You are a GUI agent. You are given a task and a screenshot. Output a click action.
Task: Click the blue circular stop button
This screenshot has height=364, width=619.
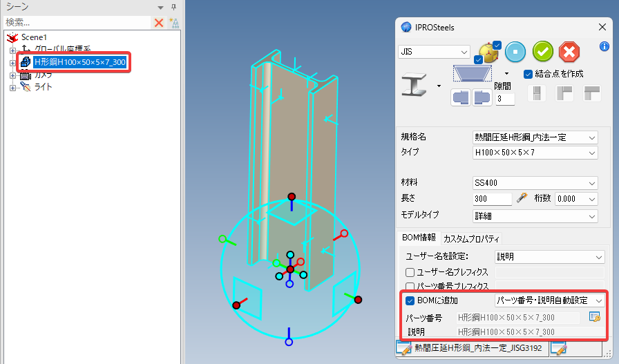tap(515, 52)
